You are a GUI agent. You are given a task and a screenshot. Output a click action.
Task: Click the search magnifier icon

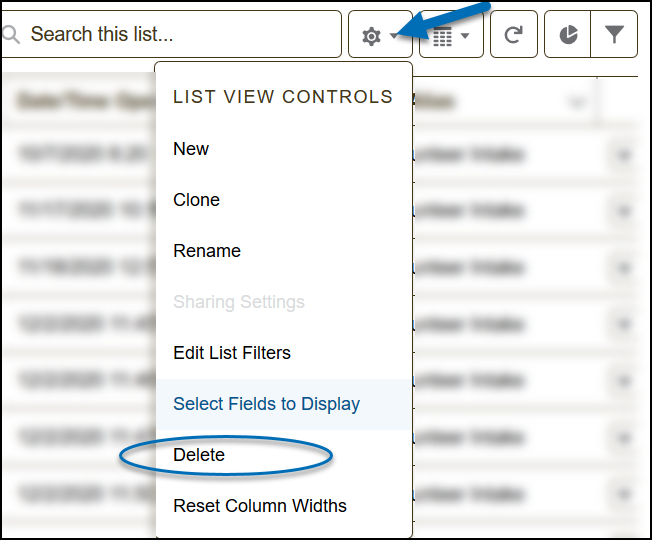click(12, 35)
